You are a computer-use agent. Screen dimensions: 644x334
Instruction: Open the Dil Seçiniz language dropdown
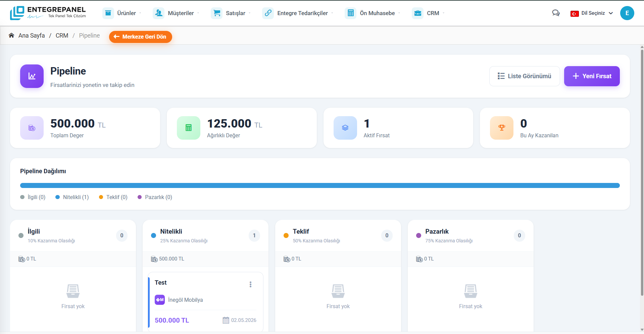click(592, 13)
